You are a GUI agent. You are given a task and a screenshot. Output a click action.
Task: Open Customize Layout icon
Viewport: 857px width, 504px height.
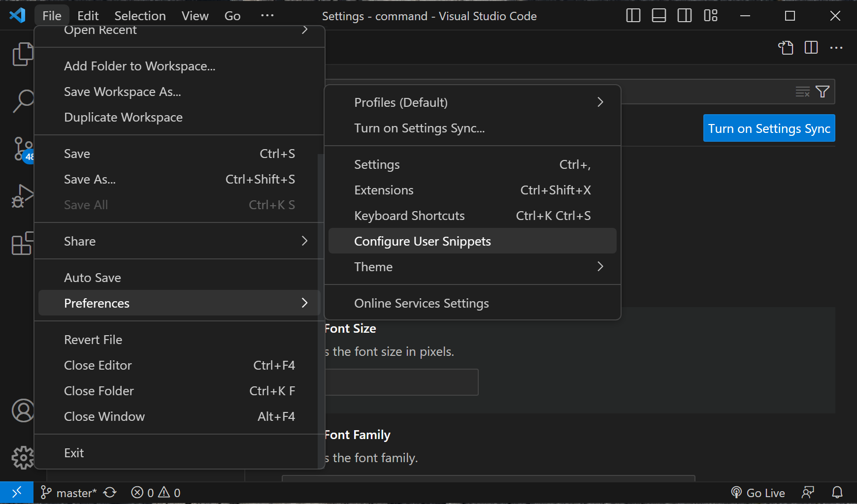(x=710, y=16)
